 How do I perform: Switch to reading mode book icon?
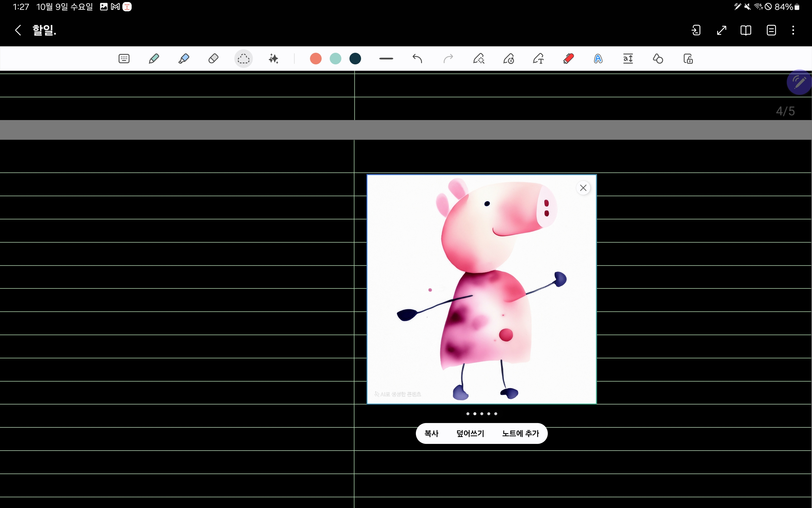click(746, 30)
